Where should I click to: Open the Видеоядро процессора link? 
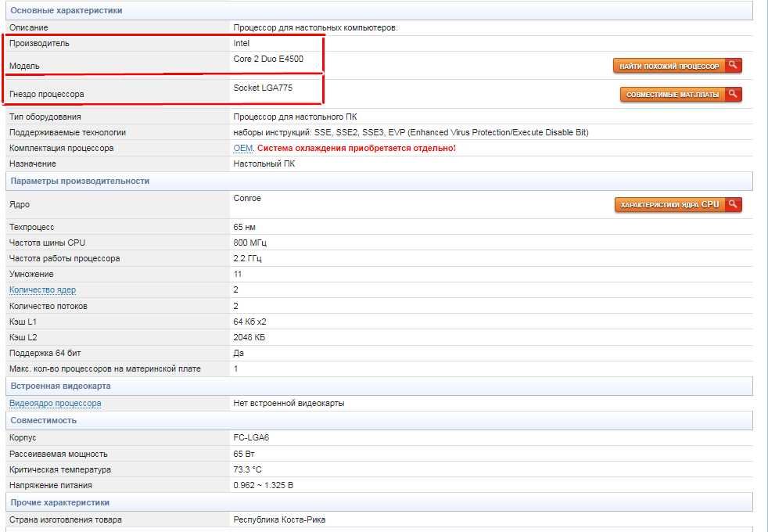(56, 403)
